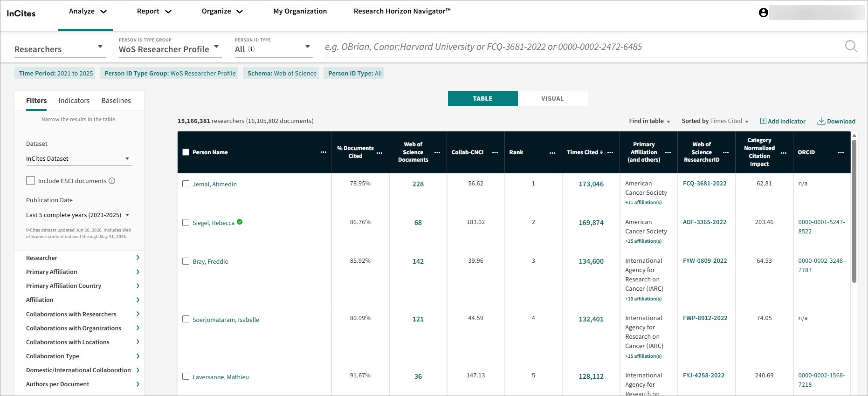The image size is (868, 396).
Task: Open the user account profile icon
Action: 763,13
